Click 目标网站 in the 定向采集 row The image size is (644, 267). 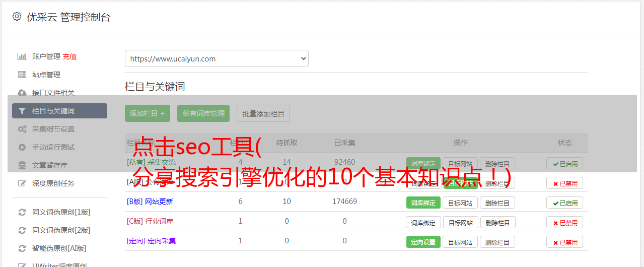[x=460, y=242]
